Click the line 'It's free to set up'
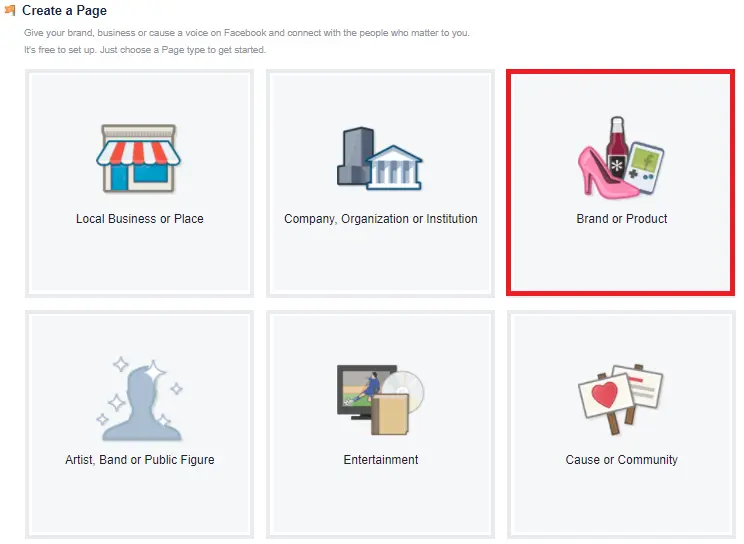Screen dimensions: 744x544 coord(145,50)
